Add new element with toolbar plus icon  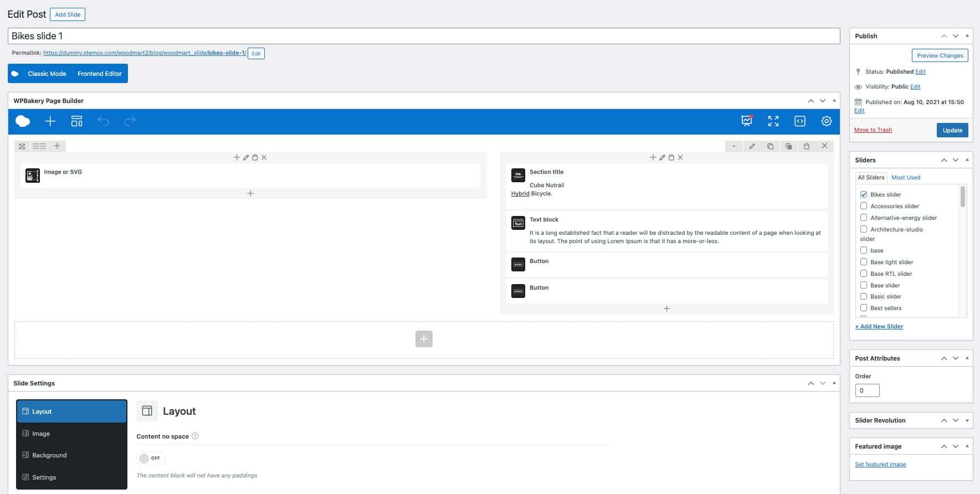pos(50,121)
